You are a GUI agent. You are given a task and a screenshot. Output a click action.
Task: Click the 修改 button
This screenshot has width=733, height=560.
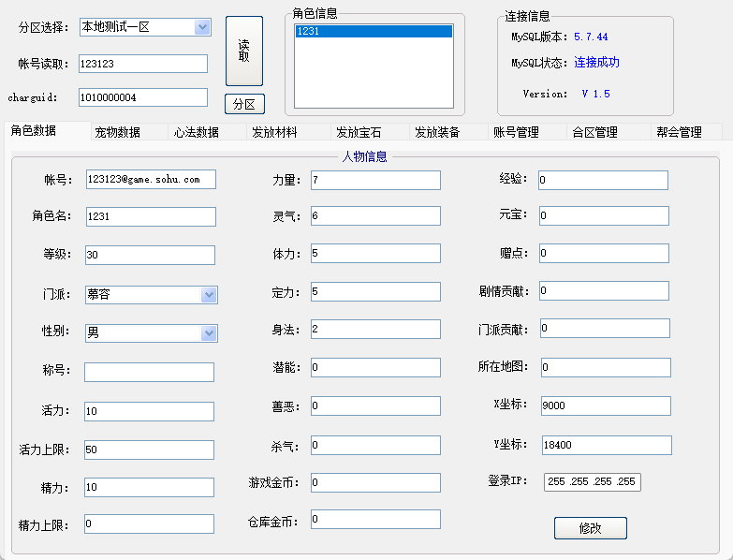[590, 528]
